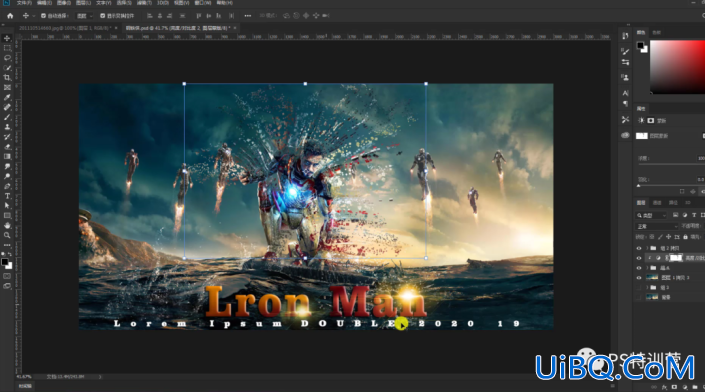Show the hidden group layer above background

(x=639, y=287)
